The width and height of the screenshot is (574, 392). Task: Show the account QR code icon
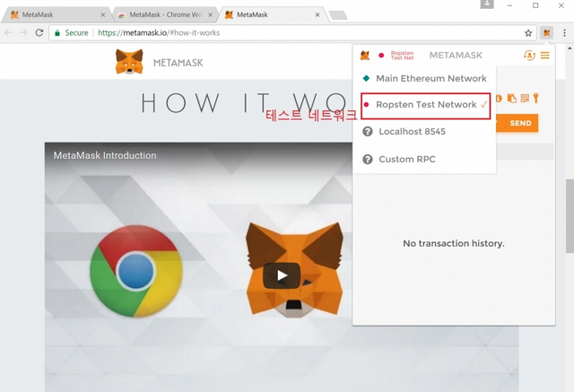click(525, 98)
